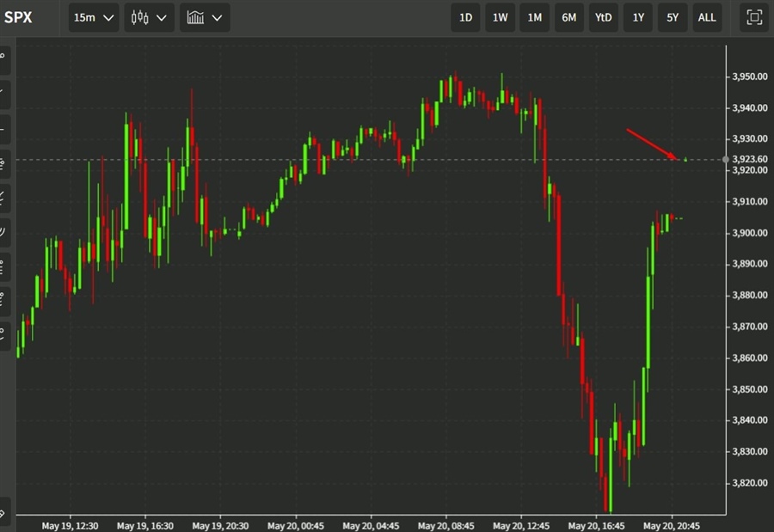Click the May 20, 20:45 time label
774x532 pixels.
click(x=672, y=526)
